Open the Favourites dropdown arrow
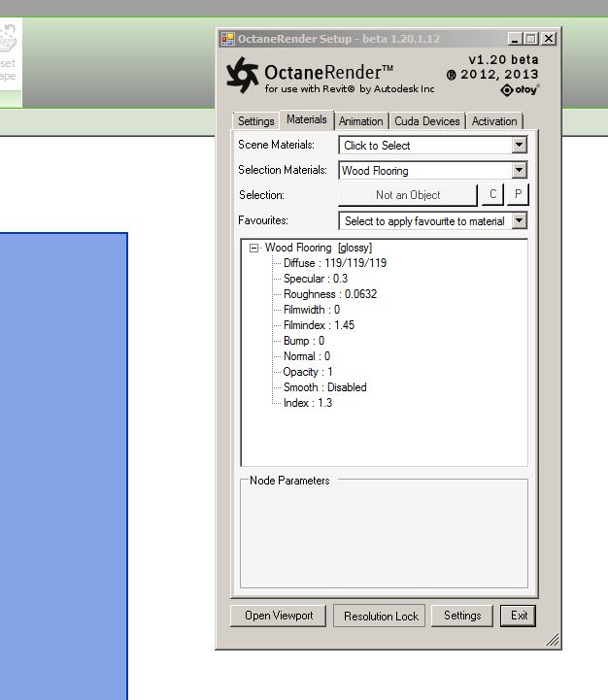This screenshot has width=608, height=700. (x=519, y=220)
